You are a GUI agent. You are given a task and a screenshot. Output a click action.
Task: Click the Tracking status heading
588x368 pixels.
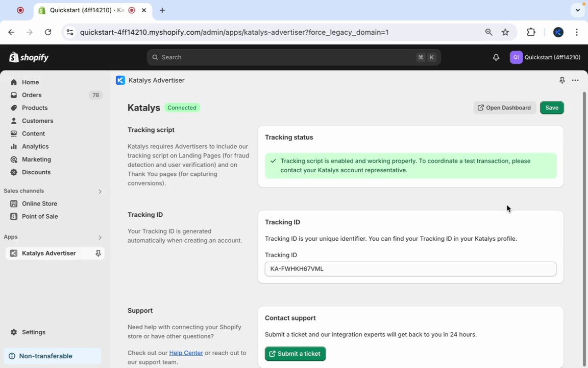tap(289, 137)
